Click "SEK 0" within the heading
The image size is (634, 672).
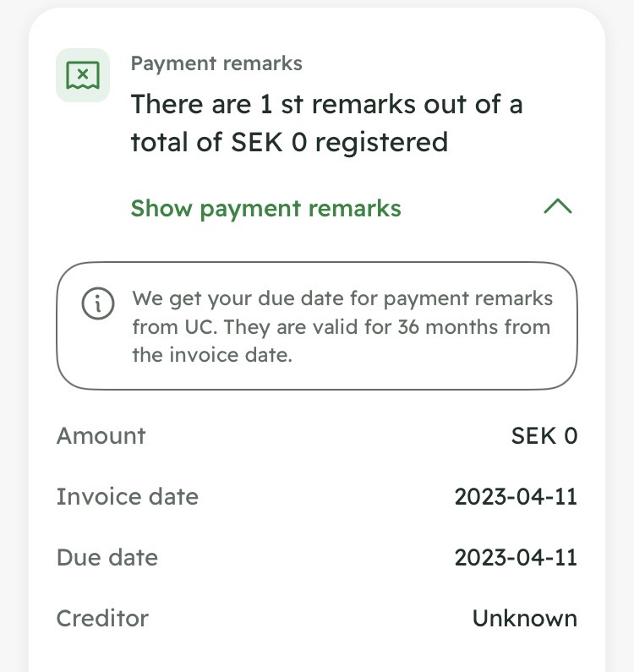(269, 142)
